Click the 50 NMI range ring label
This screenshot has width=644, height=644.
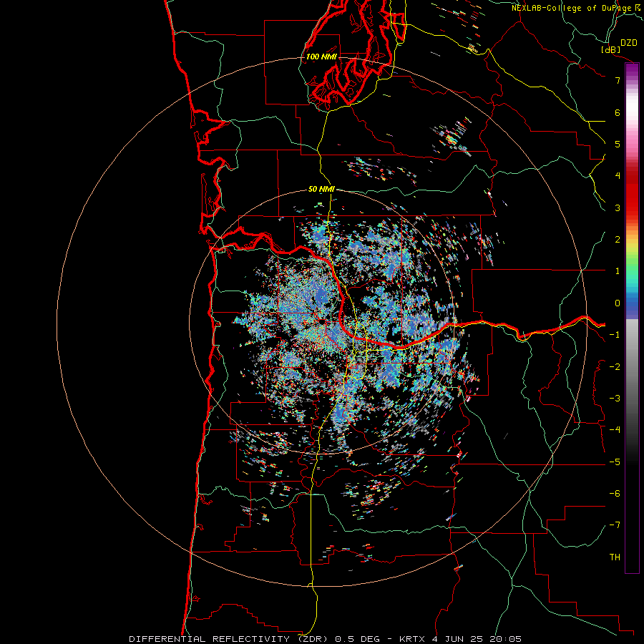pos(321,189)
